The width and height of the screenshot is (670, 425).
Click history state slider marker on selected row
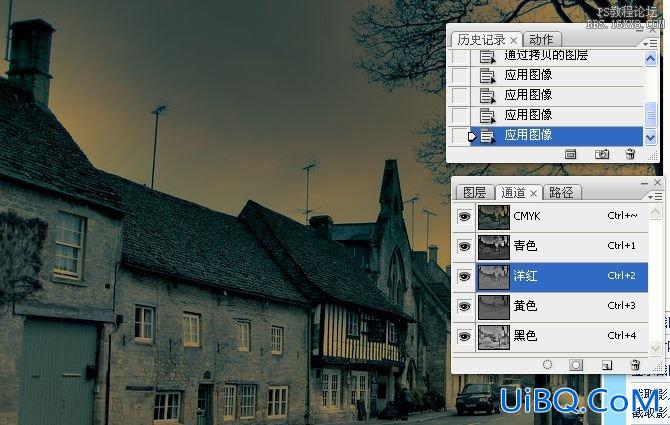[x=472, y=137]
